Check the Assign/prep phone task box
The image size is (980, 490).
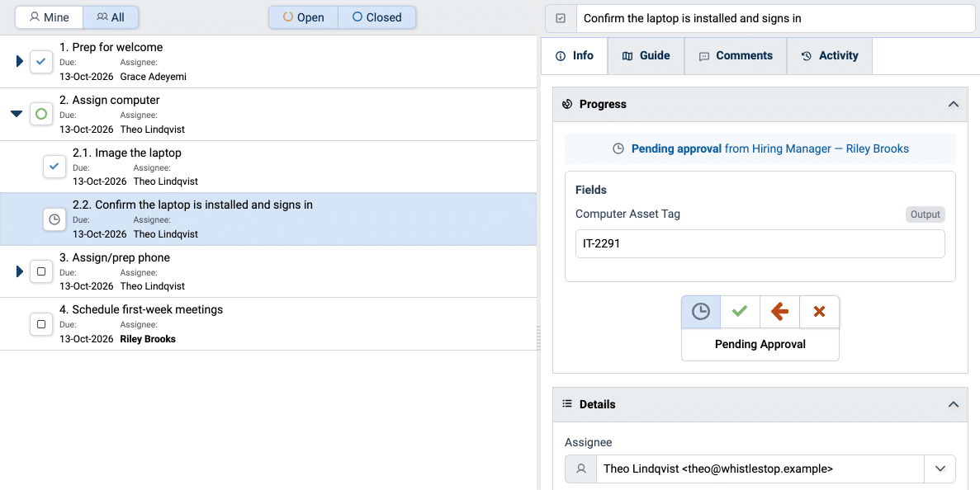point(41,271)
